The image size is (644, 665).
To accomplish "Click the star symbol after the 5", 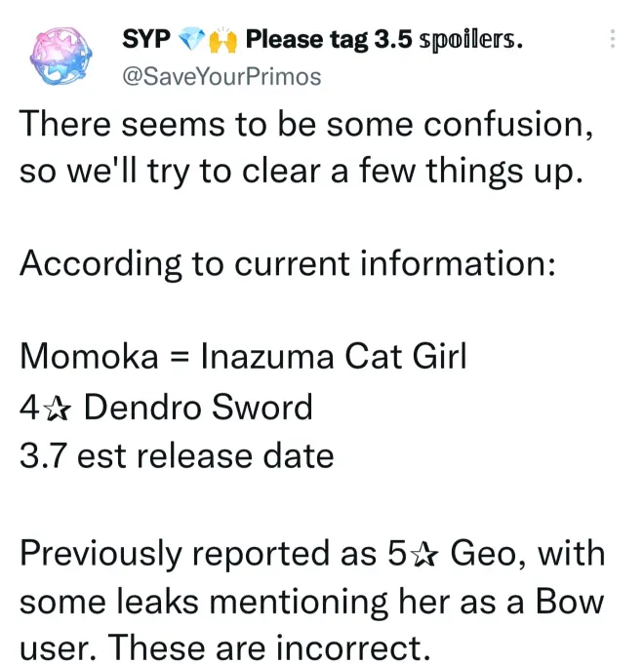I will click(424, 556).
